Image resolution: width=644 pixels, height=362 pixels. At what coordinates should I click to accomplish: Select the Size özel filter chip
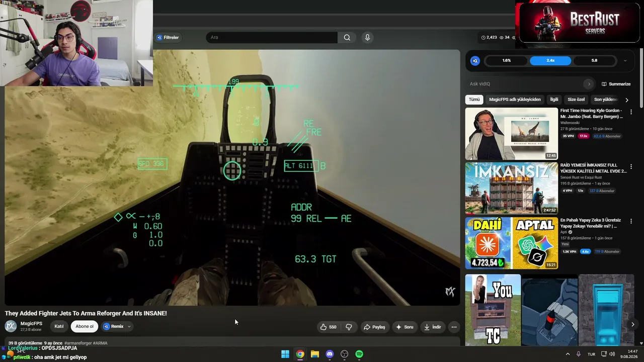576,100
